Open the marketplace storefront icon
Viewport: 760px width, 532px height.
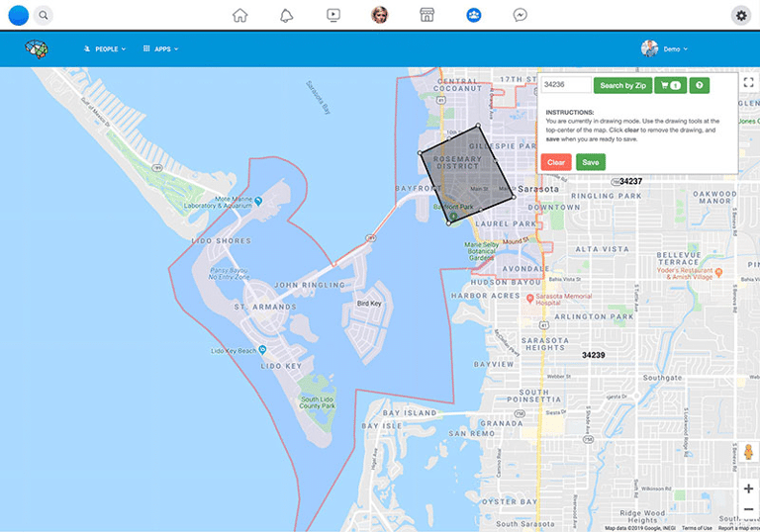tap(427, 15)
